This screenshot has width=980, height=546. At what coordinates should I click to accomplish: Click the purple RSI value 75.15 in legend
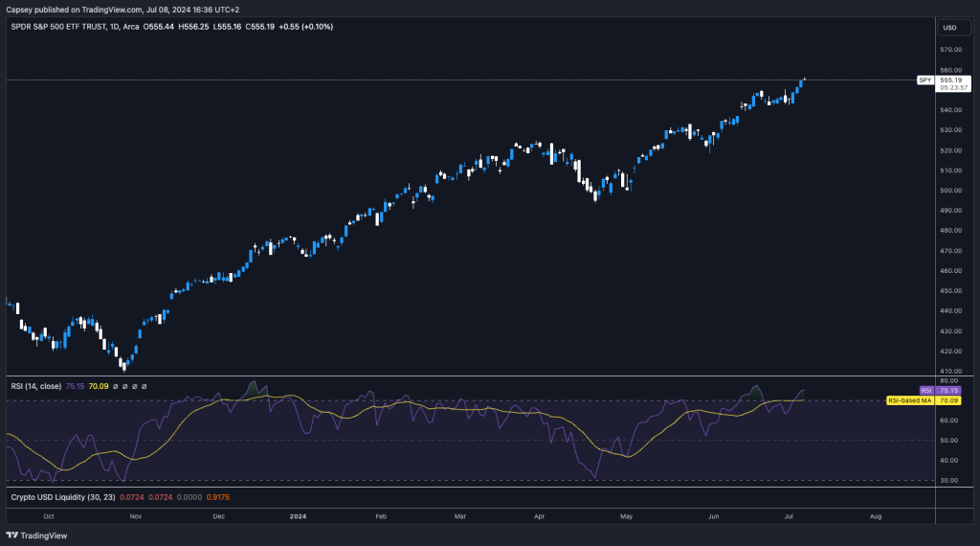(75, 386)
